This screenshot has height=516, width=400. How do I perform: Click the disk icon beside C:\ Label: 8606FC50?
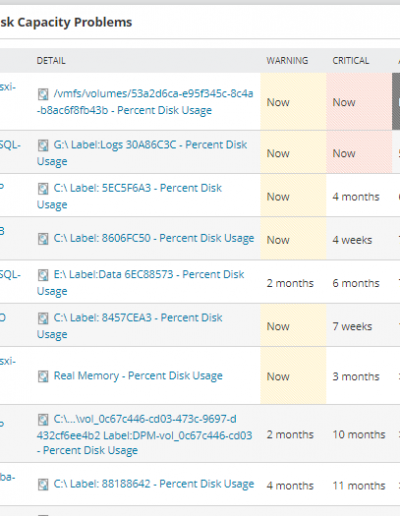pyautogui.click(x=43, y=239)
